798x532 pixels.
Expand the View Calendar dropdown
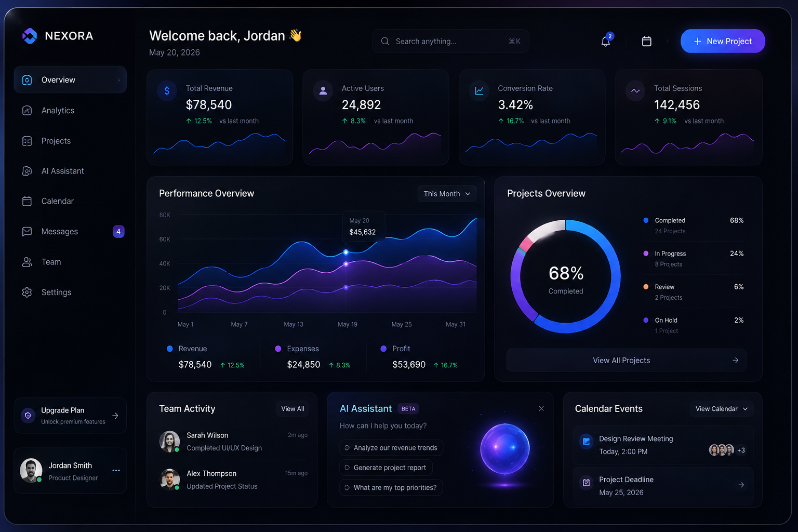pos(722,409)
